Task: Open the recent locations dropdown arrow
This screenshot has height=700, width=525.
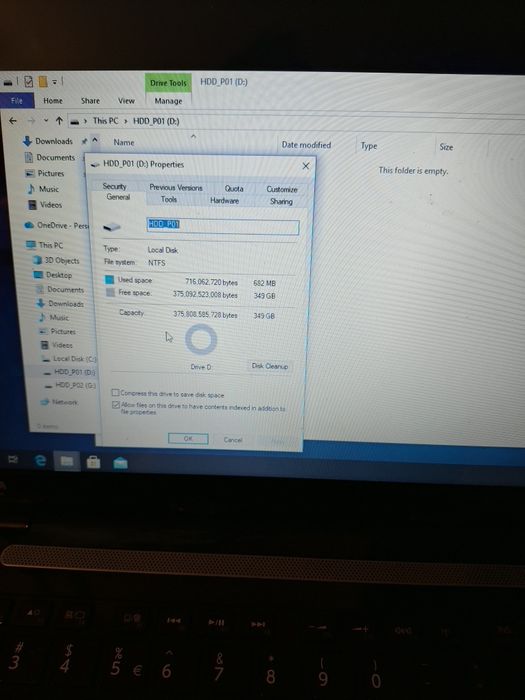Action: [46, 121]
